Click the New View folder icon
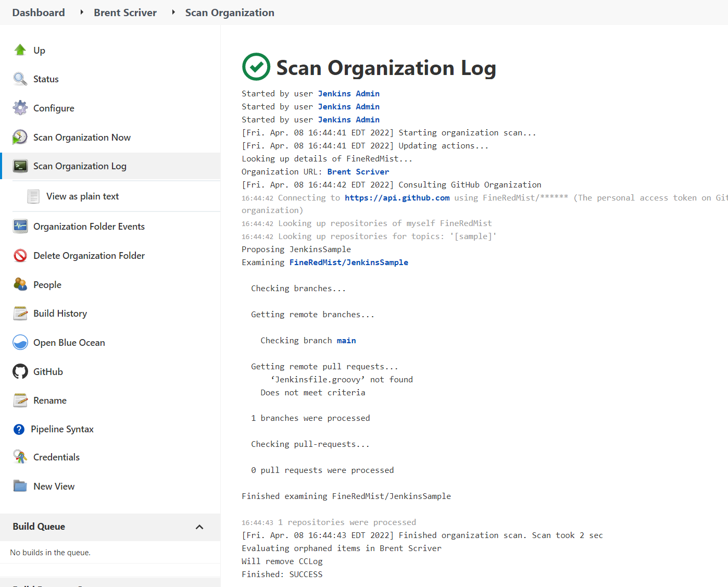 [x=20, y=486]
